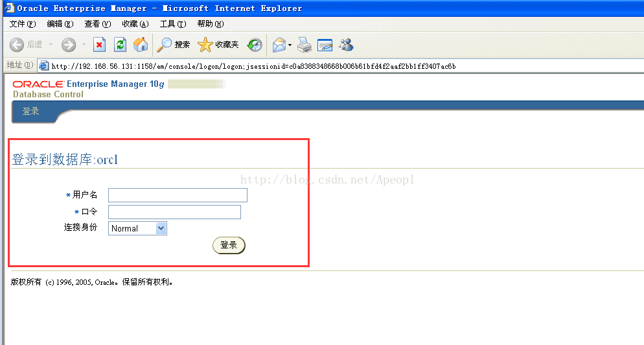Click the Mail envelope icon
This screenshot has width=644, height=345.
(x=279, y=45)
